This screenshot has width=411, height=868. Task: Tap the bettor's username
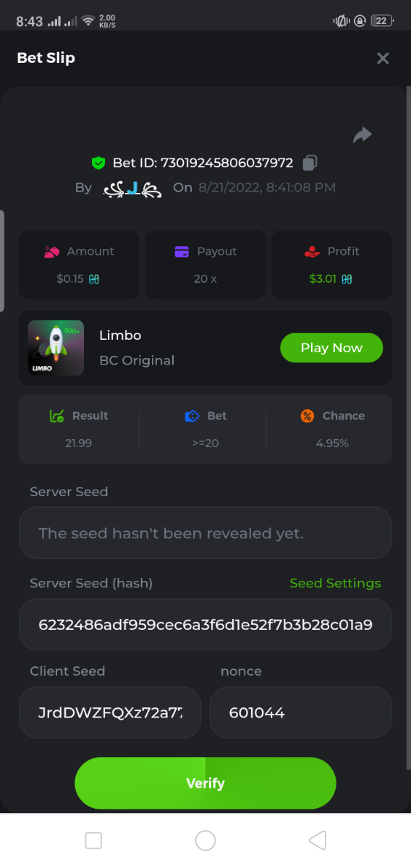[132, 188]
